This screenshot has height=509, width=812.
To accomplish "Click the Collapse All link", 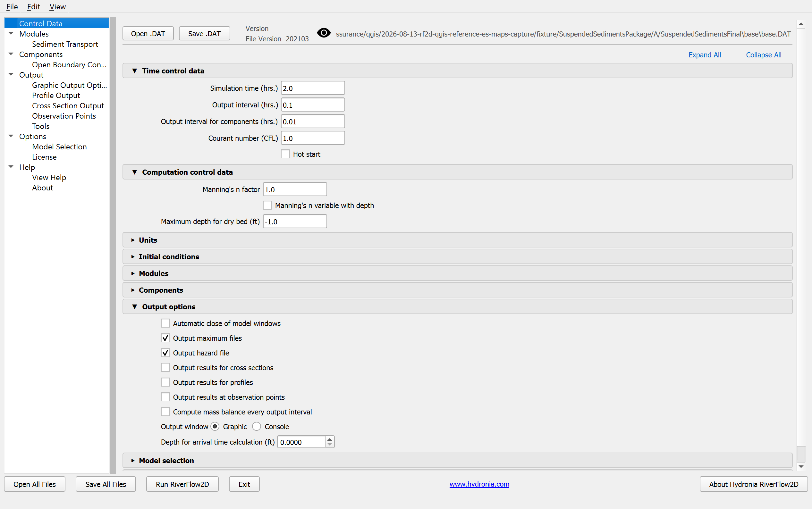I will click(x=764, y=55).
